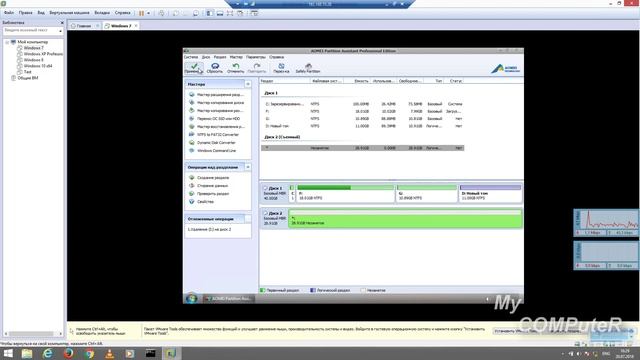Click AOMEI Partition Assistant guest taskbar button
The height and width of the screenshot is (360, 640).
[229, 299]
